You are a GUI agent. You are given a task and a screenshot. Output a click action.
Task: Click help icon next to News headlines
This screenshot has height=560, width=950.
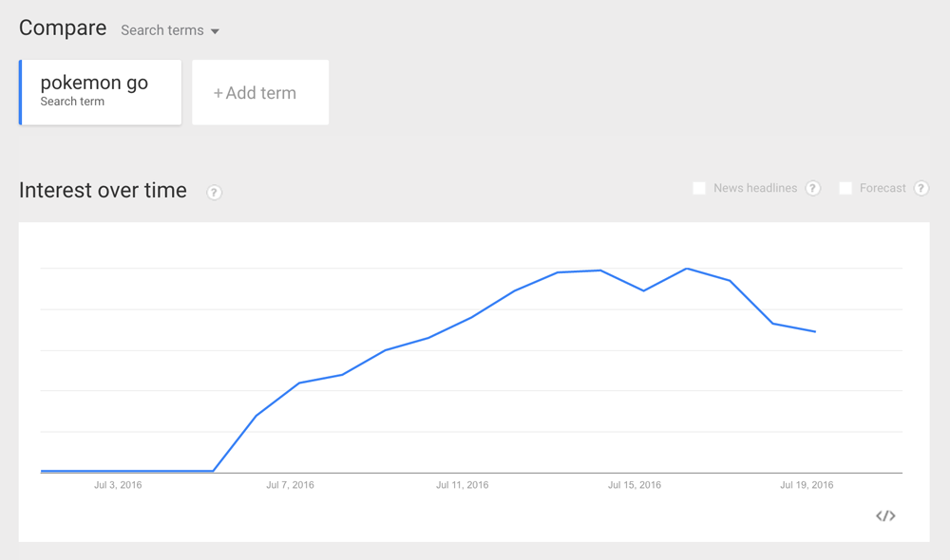coord(813,188)
